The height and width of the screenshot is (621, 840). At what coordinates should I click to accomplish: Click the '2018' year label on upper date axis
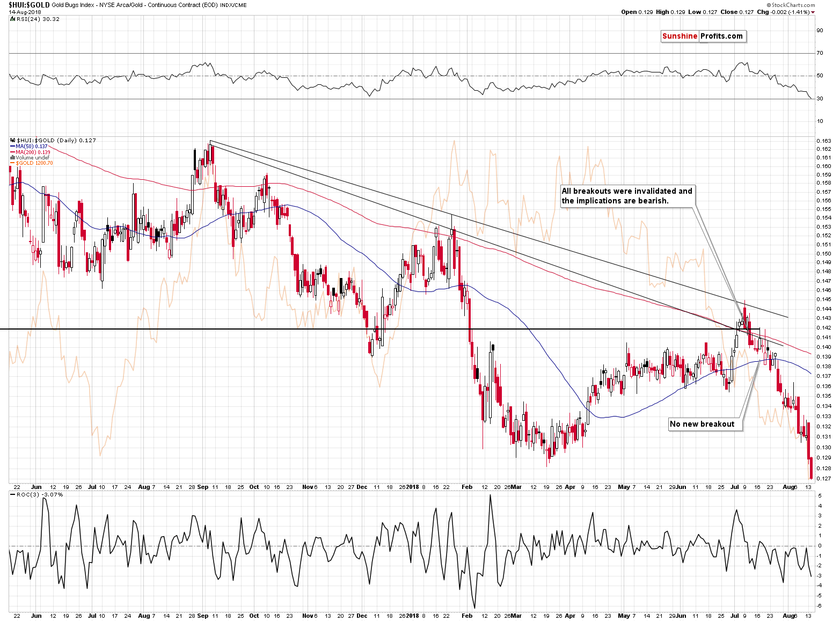click(412, 487)
